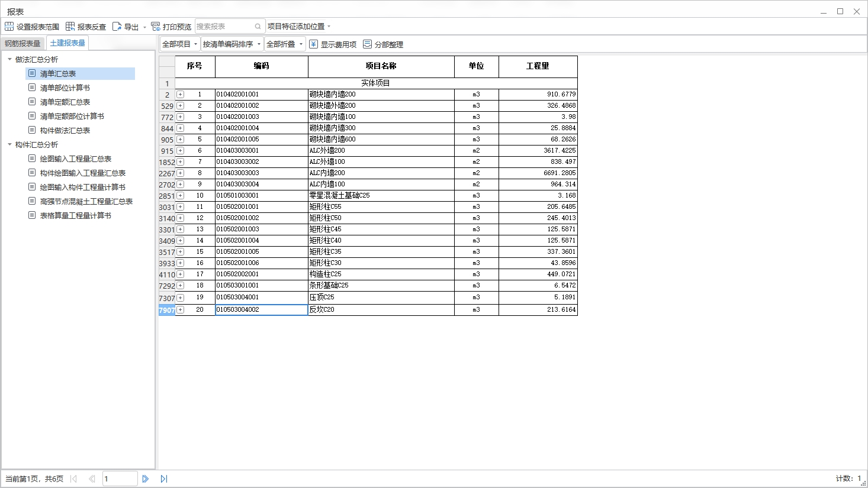868x488 pixels.
Task: Go to first page arrow
Action: tap(73, 479)
